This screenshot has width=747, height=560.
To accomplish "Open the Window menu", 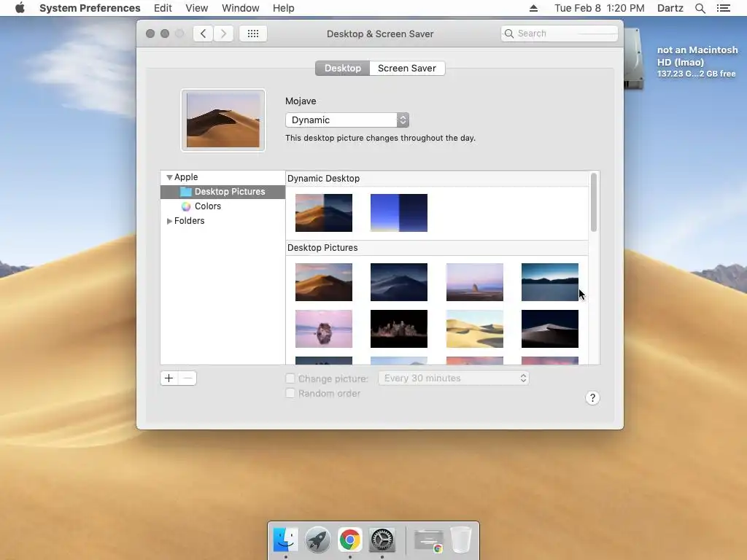I will click(240, 8).
